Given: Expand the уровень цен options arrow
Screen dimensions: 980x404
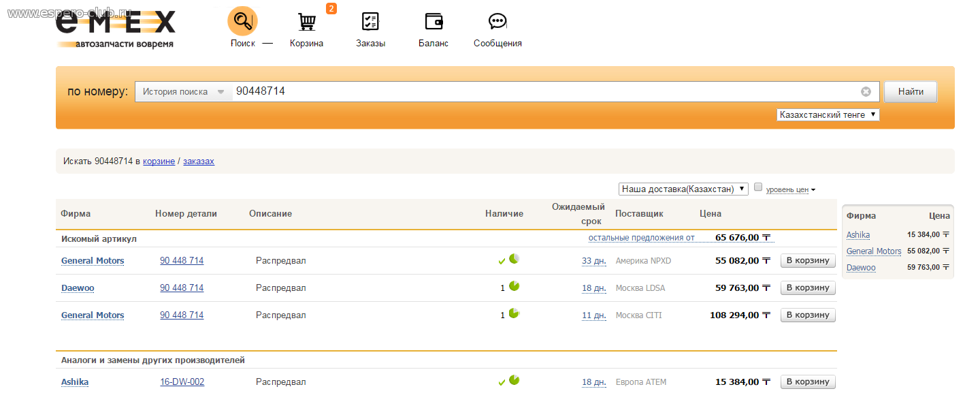Looking at the screenshot, I should [x=813, y=190].
